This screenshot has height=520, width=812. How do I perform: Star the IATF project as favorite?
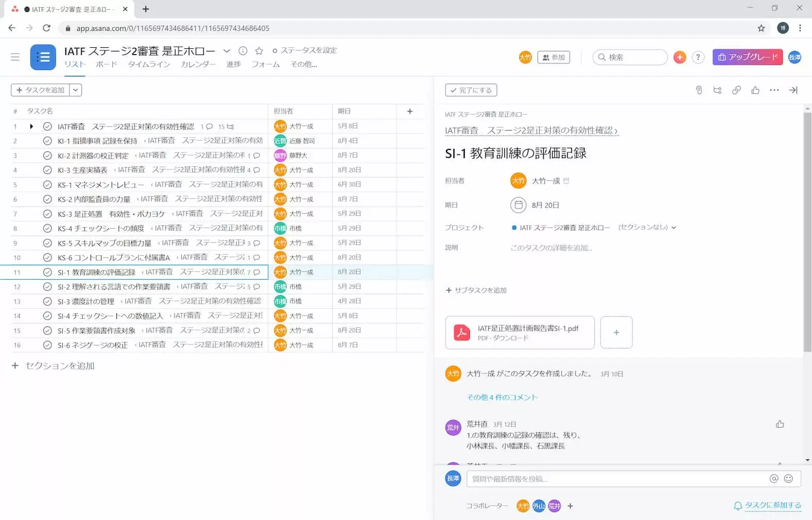[259, 50]
